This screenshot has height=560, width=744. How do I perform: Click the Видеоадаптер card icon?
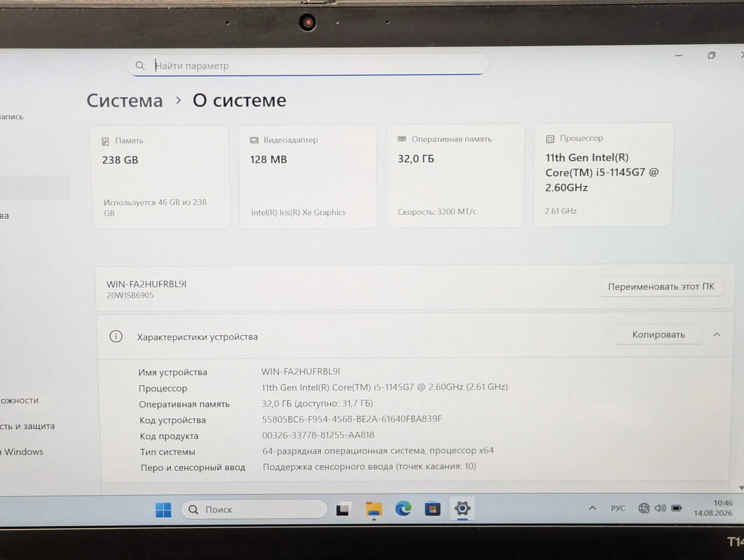click(x=254, y=140)
